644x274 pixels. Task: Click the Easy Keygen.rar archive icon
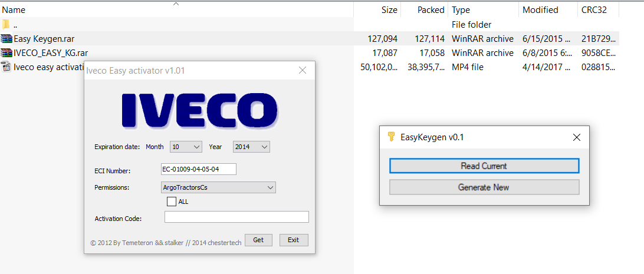pyautogui.click(x=6, y=38)
